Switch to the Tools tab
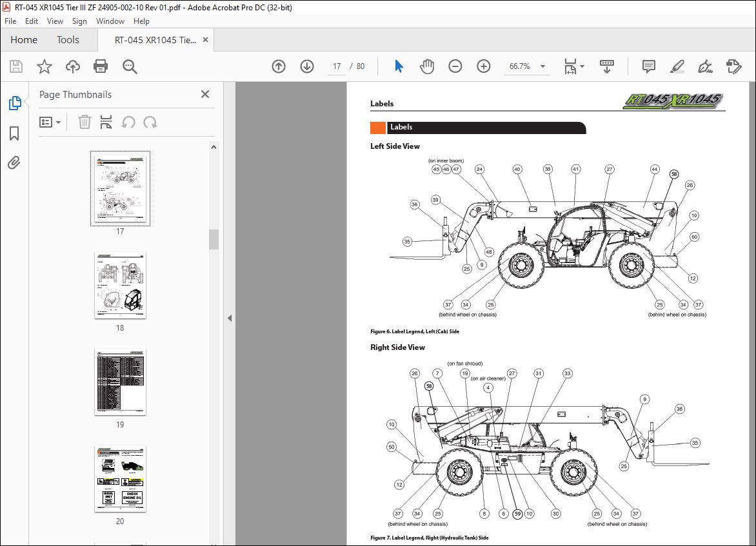 point(68,40)
